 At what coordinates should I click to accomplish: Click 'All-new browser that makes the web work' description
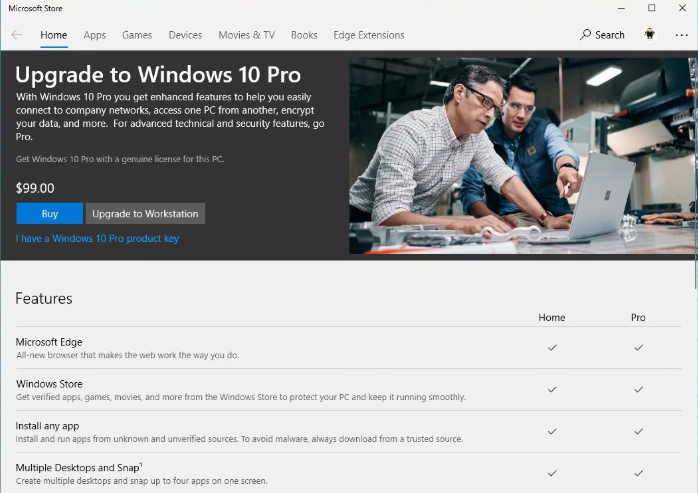[x=127, y=355]
